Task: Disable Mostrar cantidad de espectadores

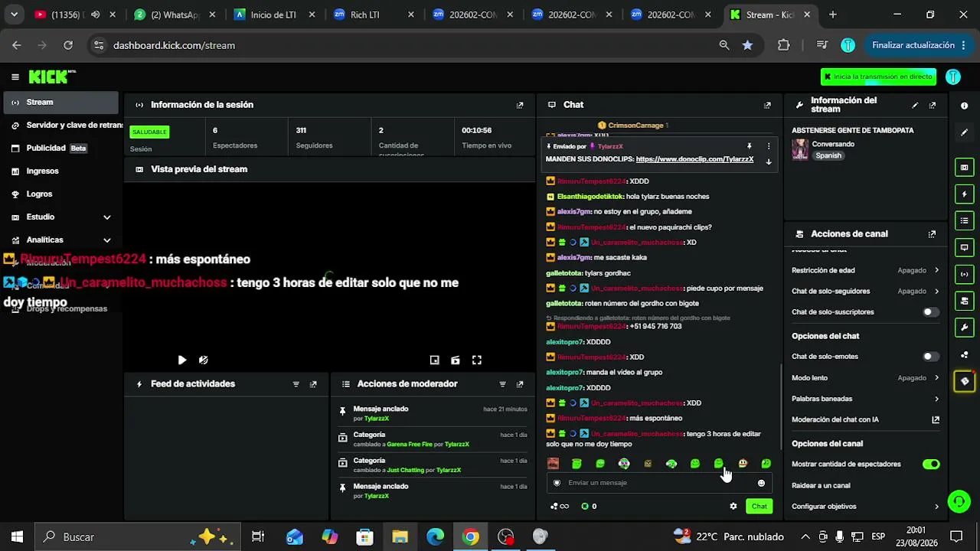Action: (x=930, y=465)
